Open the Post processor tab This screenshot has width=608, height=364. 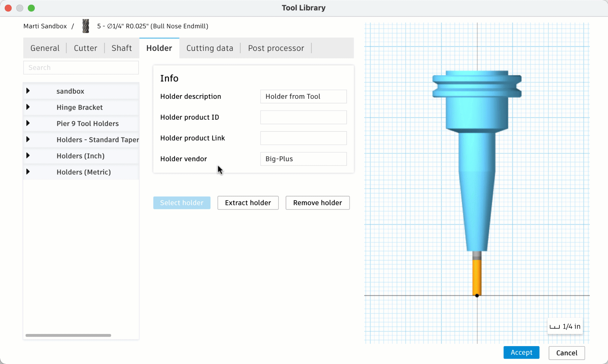pyautogui.click(x=276, y=48)
